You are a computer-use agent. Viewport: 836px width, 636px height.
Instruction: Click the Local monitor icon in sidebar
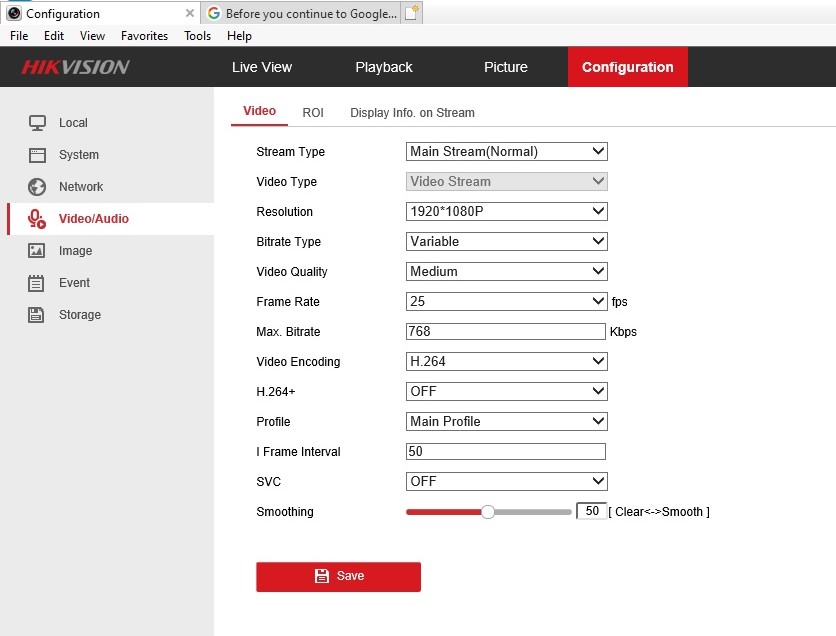pyautogui.click(x=37, y=123)
